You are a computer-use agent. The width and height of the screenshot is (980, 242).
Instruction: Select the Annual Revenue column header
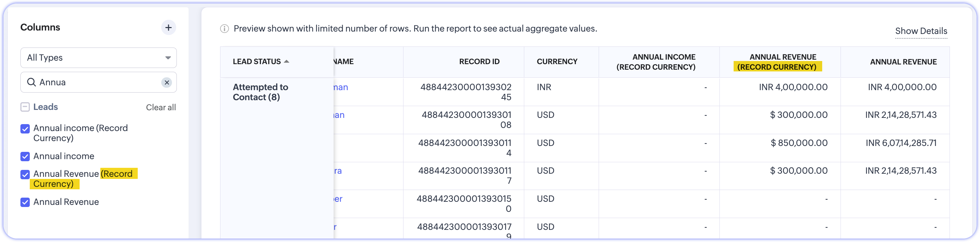point(903,62)
